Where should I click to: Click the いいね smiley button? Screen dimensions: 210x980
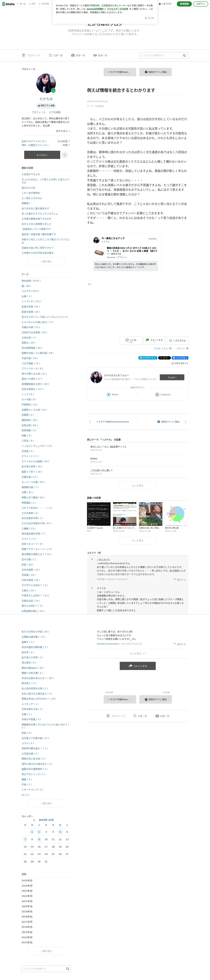(131, 341)
